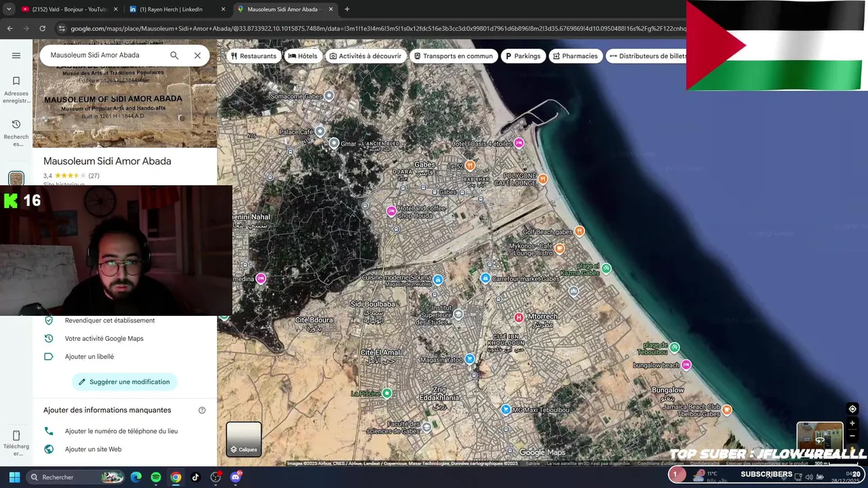Close the LinkedIn tab
The image size is (868, 488).
[x=223, y=9]
